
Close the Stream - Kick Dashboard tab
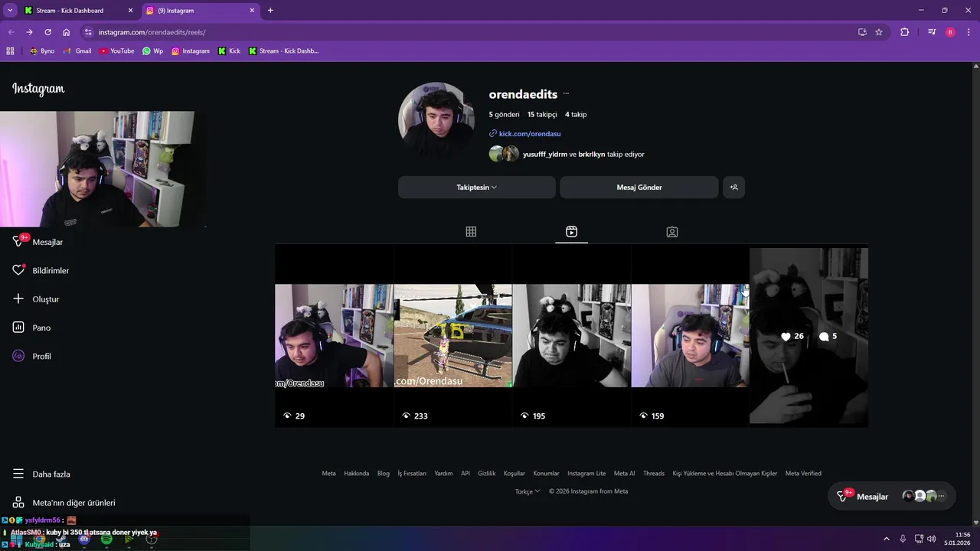[x=130, y=11]
